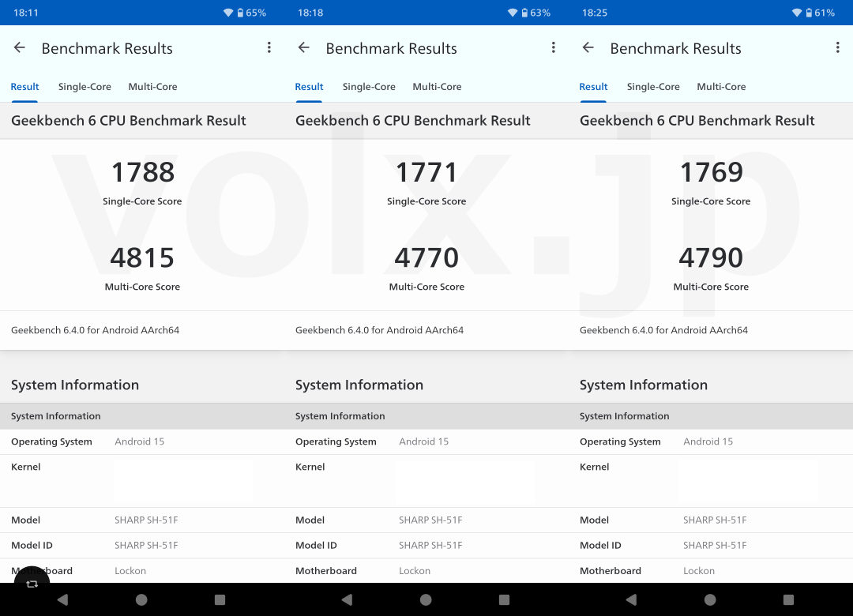The image size is (853, 616).
Task: Open overflow menu in the 18:11 screenshot
Action: click(x=269, y=48)
